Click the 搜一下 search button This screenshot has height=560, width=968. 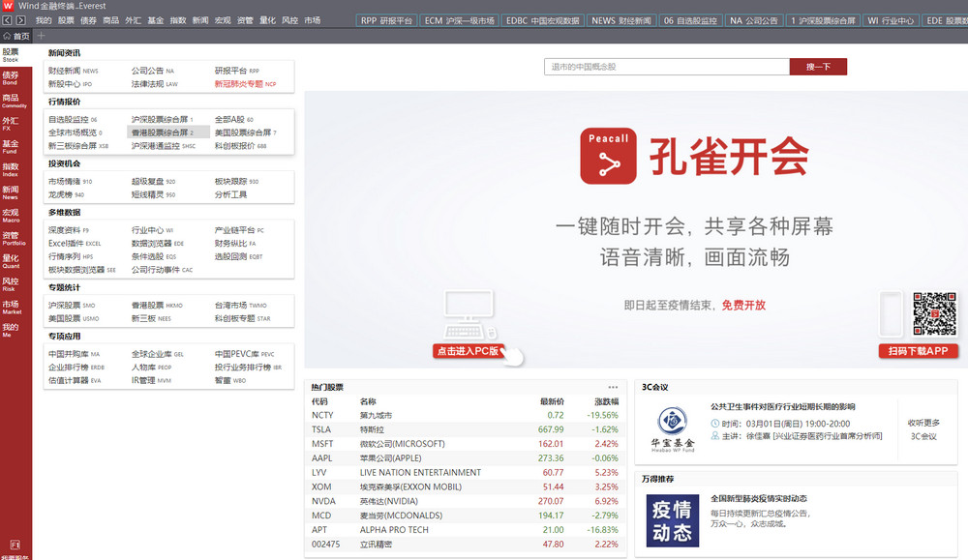(x=818, y=67)
